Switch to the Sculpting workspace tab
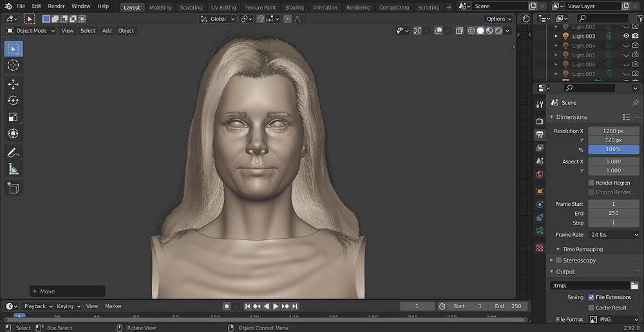The width and height of the screenshot is (644, 332). [x=191, y=8]
